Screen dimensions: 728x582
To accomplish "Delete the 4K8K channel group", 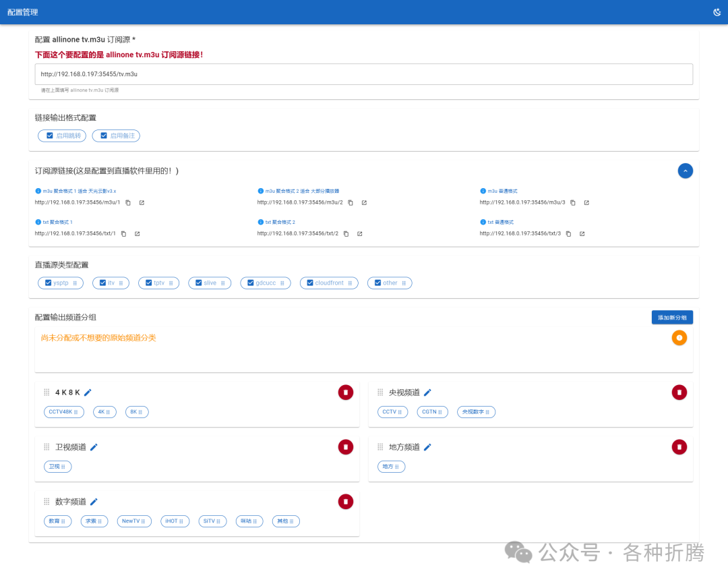I will 345,392.
